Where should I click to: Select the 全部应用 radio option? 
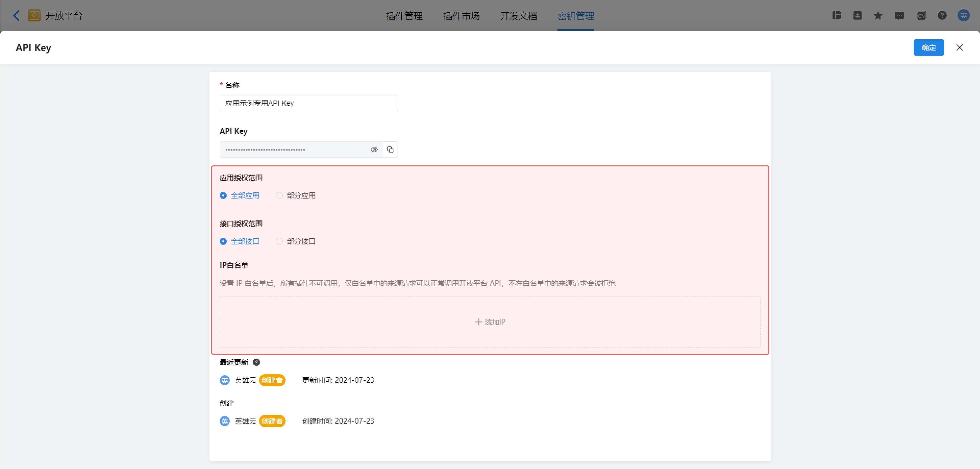[240, 195]
